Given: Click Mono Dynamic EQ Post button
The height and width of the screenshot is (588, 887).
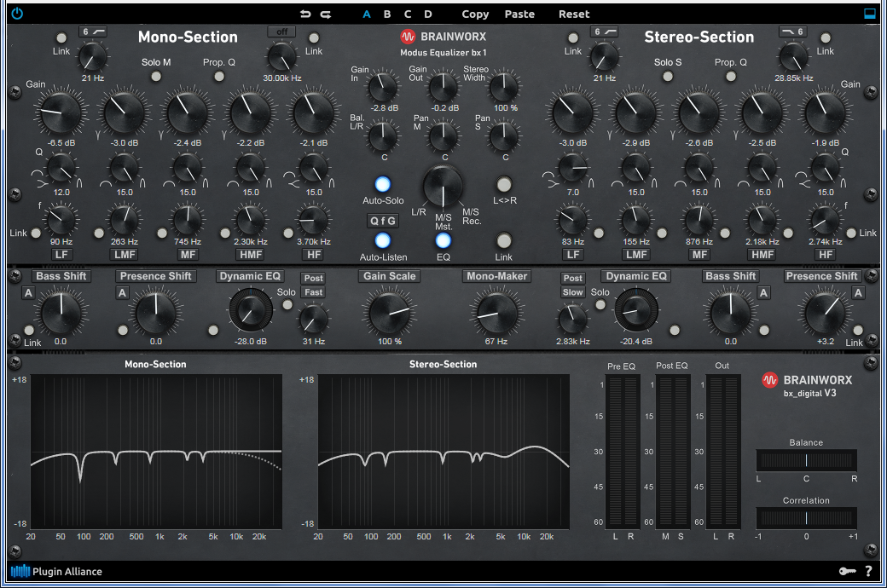Looking at the screenshot, I should 313,278.
